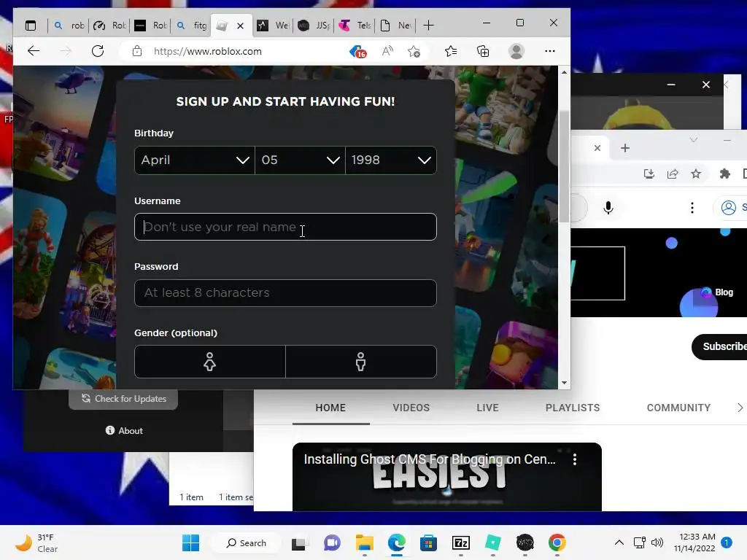
Task: Open Google Chrome from the taskbar
Action: coord(557,542)
